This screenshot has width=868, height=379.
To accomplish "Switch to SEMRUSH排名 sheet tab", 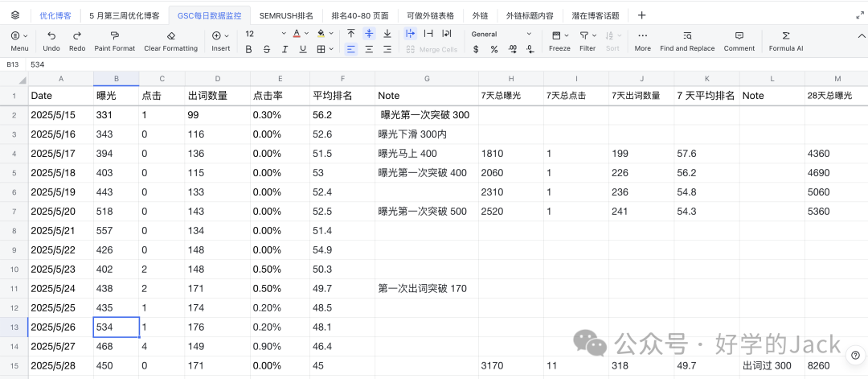I will (x=286, y=15).
